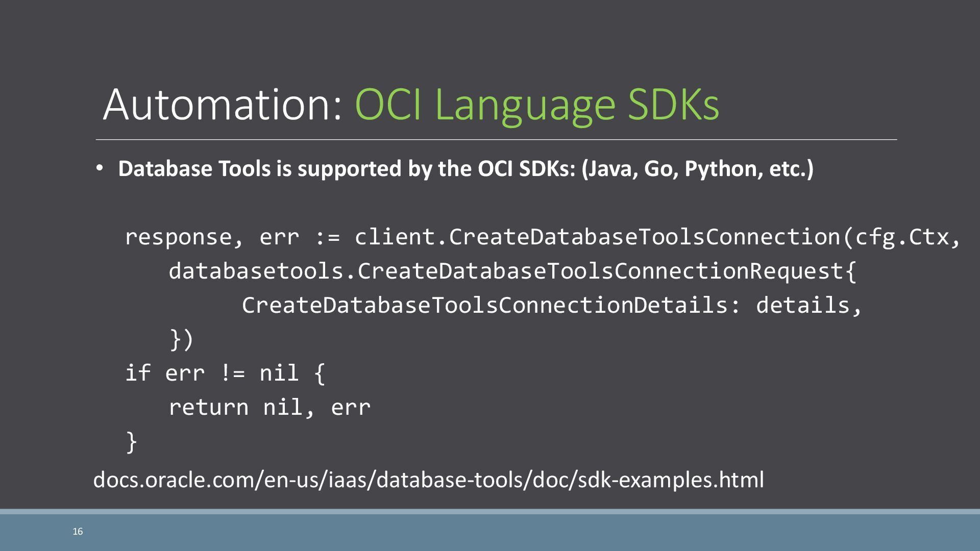Click the final closing brace

coord(131,441)
